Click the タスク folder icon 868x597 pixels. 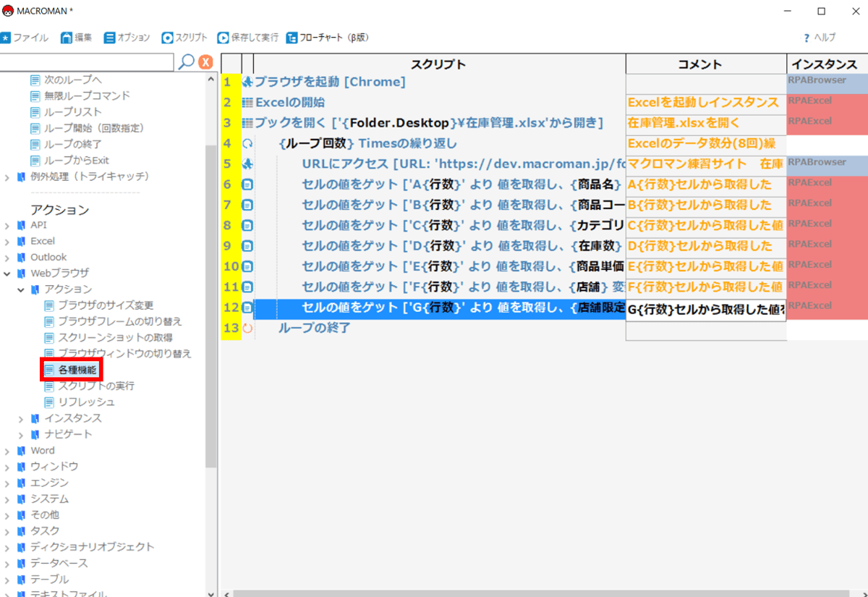[x=21, y=530]
